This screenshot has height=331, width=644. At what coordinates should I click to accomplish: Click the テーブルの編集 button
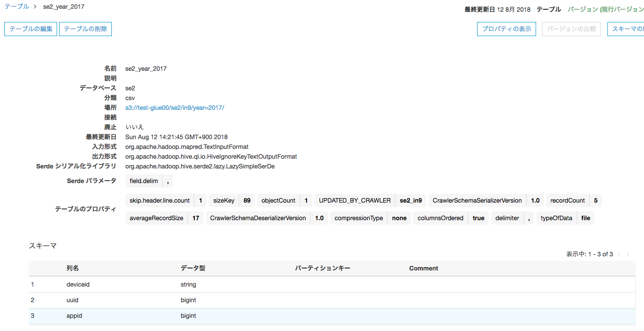point(30,29)
